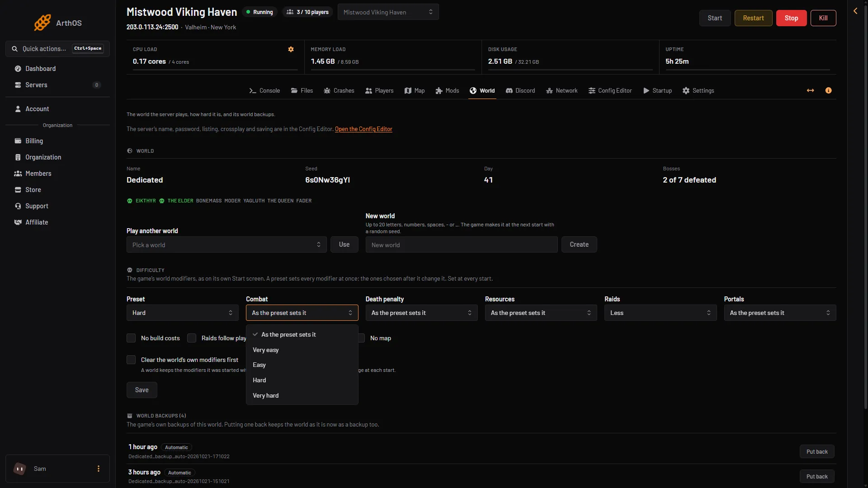Toggle Raids follow players checkbox

point(192,338)
